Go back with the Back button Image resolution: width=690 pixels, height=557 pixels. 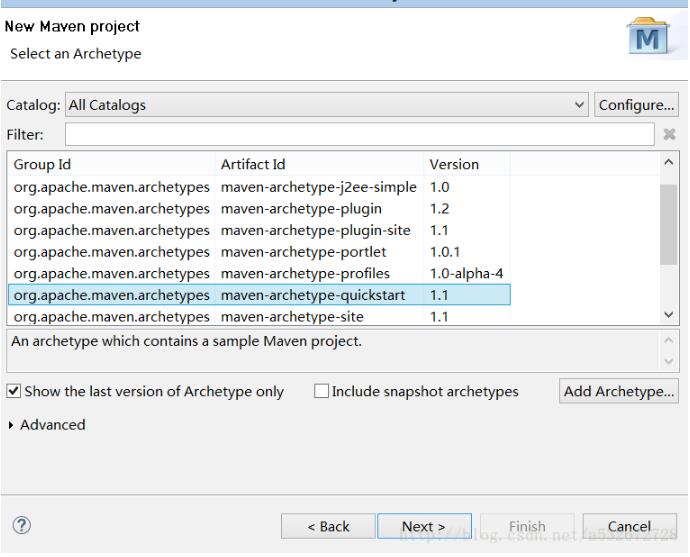pos(328,526)
